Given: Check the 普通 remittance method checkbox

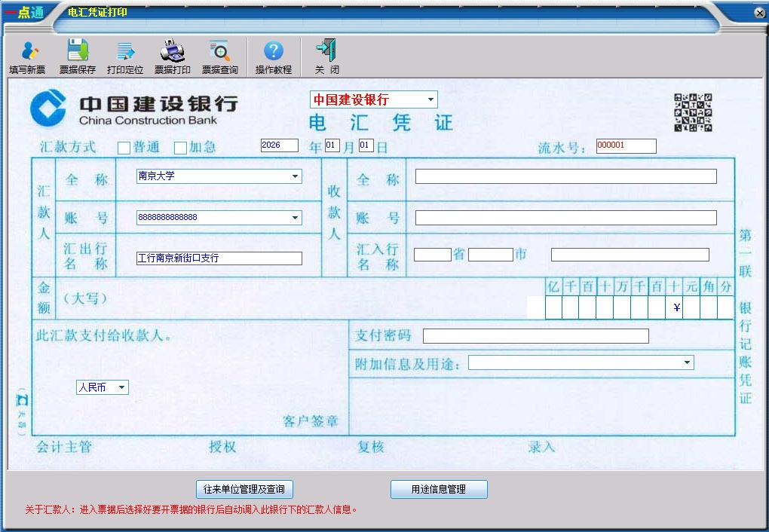Looking at the screenshot, I should point(124,148).
